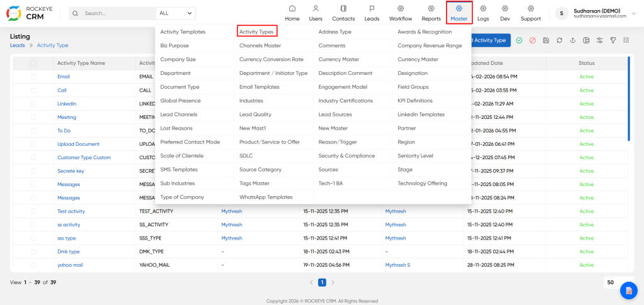Screen dimensions: 644x305
Task: Tick the checkbox for Upload Document row
Action: (x=33, y=144)
